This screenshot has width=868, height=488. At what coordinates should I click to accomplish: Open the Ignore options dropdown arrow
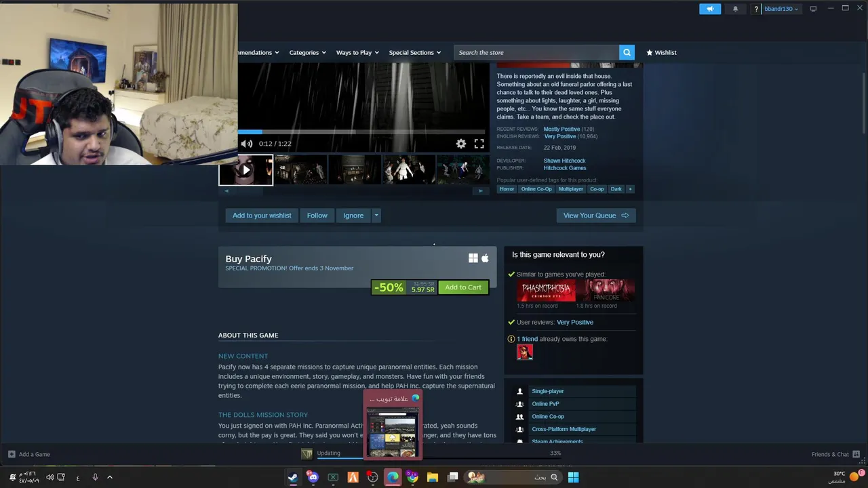pyautogui.click(x=376, y=216)
